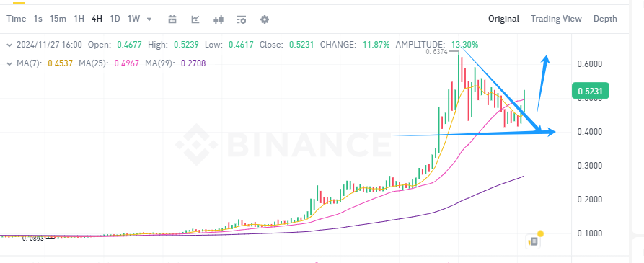Switch to Depth chart tab
Screen dimensions: 644x263
click(x=605, y=19)
